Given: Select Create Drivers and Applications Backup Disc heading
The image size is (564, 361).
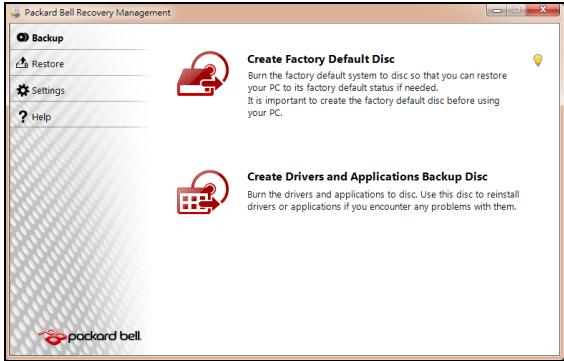Looking at the screenshot, I should (x=367, y=177).
